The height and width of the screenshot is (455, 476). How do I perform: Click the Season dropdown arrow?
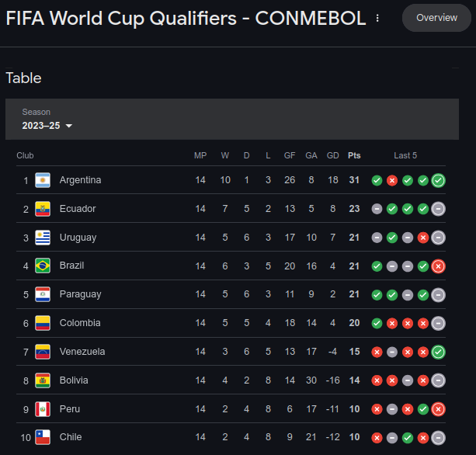[69, 126]
